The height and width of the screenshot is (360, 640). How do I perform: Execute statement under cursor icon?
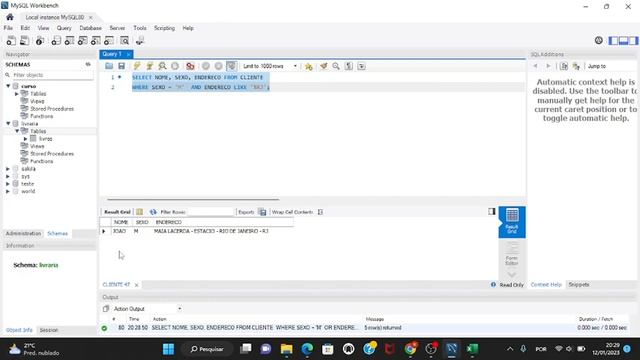pyautogui.click(x=150, y=66)
